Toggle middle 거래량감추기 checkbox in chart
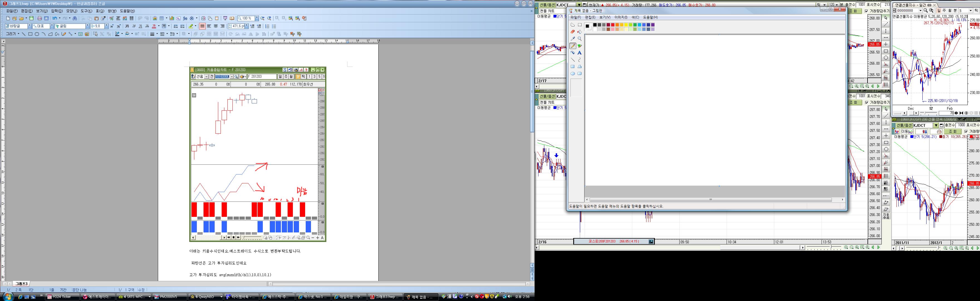The height and width of the screenshot is (301, 980). point(866,103)
